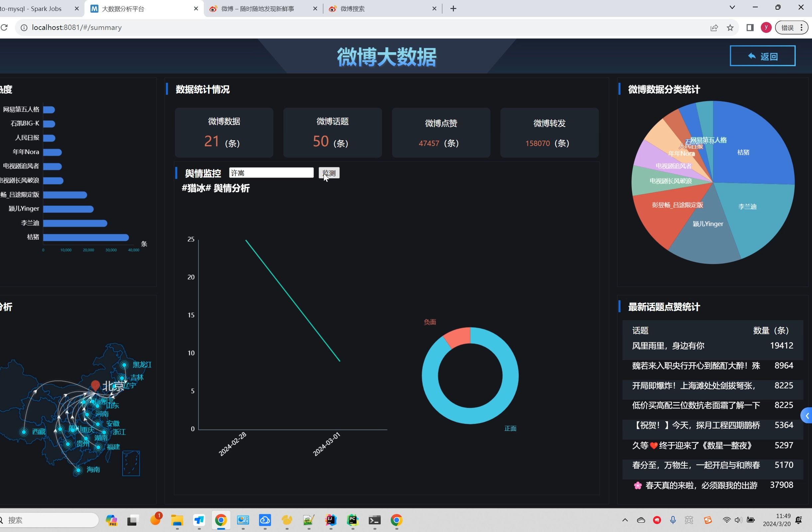Screen dimensions: 812x532
Task: Open File Explorer from taskbar
Action: 177,520
